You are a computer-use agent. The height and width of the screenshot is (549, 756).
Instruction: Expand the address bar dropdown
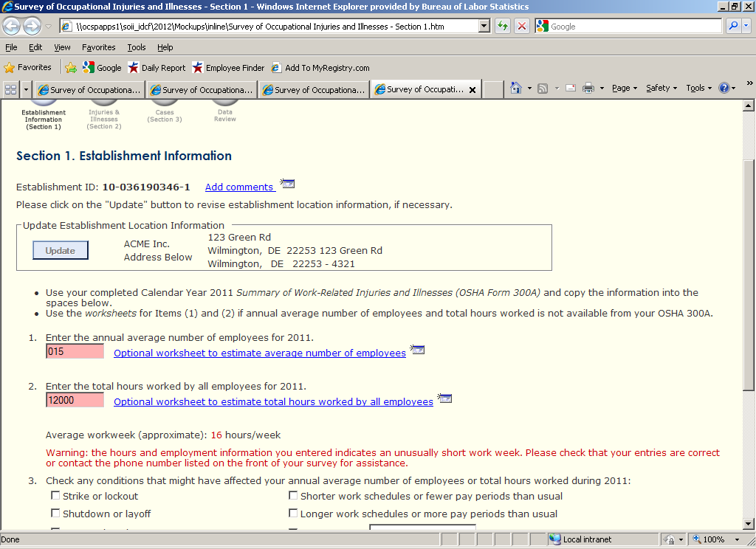click(x=484, y=26)
